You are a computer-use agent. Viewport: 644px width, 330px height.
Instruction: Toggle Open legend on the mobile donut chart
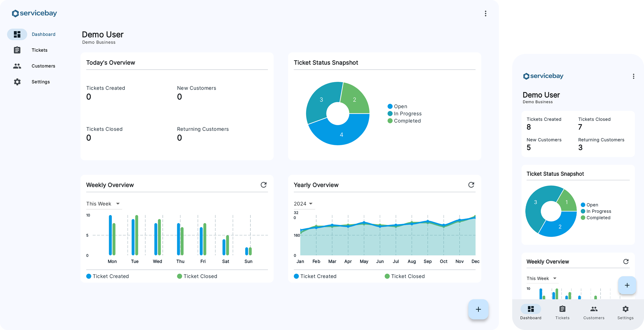[589, 205]
